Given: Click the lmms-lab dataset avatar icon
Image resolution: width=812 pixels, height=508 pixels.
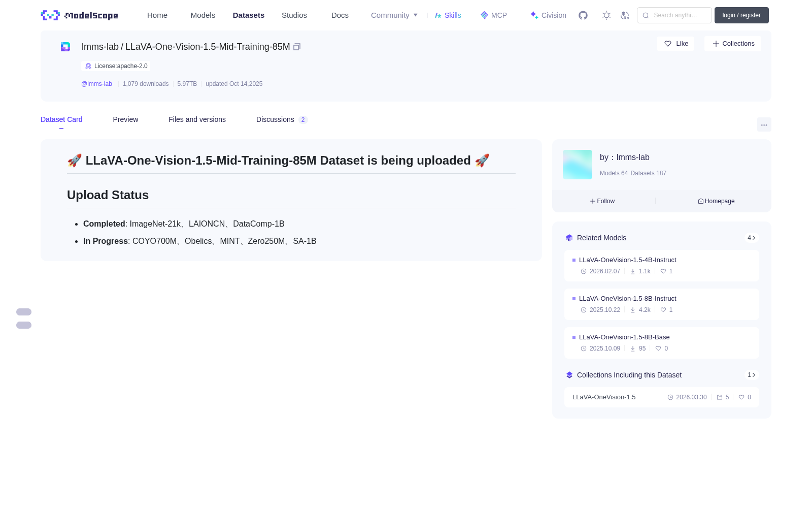Looking at the screenshot, I should coord(65,47).
